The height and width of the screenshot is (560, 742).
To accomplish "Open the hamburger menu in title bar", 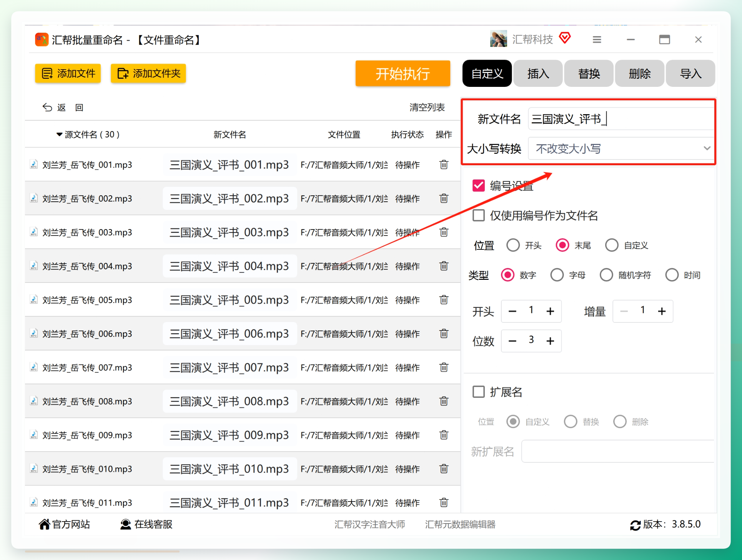I will click(x=597, y=40).
